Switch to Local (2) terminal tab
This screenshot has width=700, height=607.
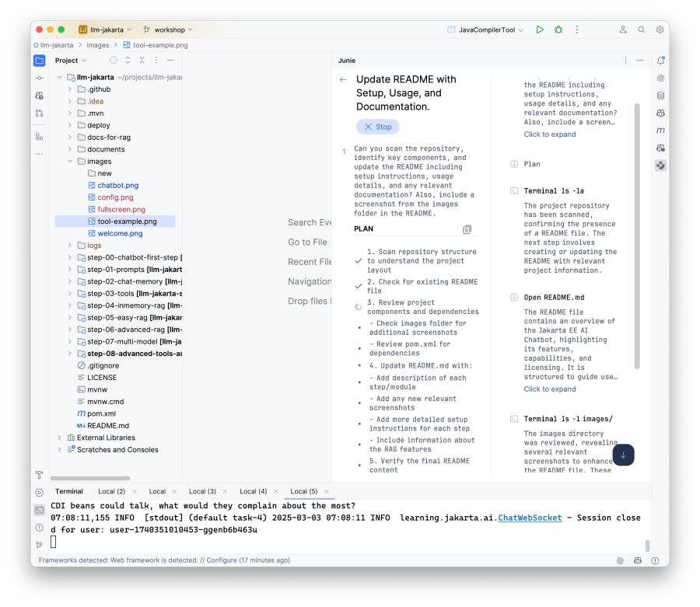(111, 491)
